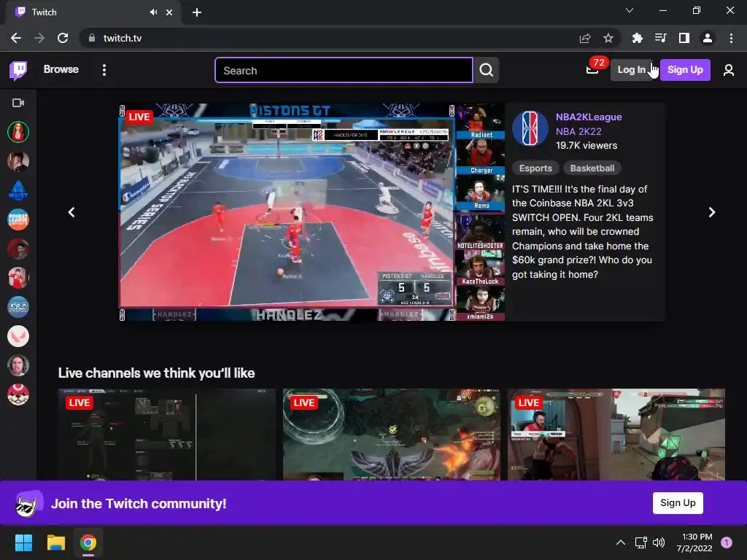This screenshot has width=747, height=560.
Task: Show the next featured stream
Action: click(x=712, y=212)
